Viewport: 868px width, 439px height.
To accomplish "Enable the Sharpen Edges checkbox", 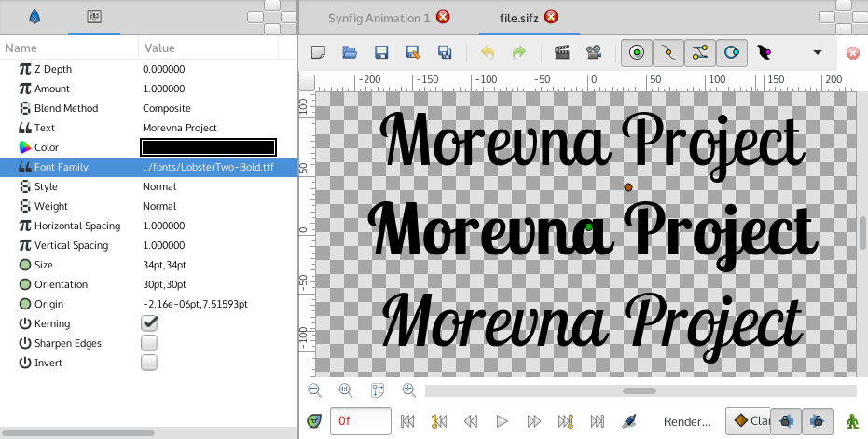I will [x=149, y=343].
